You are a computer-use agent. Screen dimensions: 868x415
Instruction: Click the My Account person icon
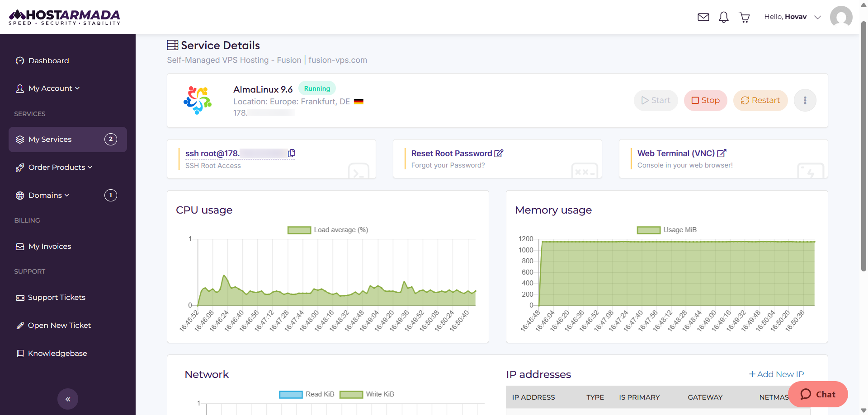[20, 89]
